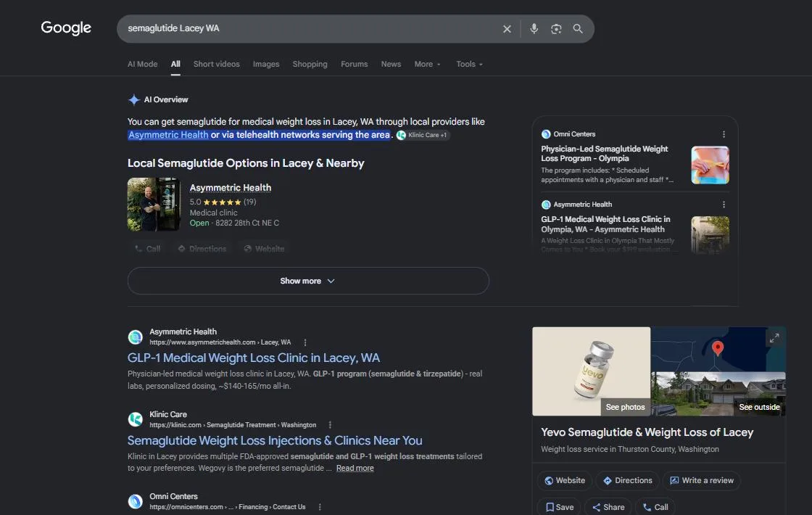Open the Images tab
The width and height of the screenshot is (812, 515).
pyautogui.click(x=266, y=65)
